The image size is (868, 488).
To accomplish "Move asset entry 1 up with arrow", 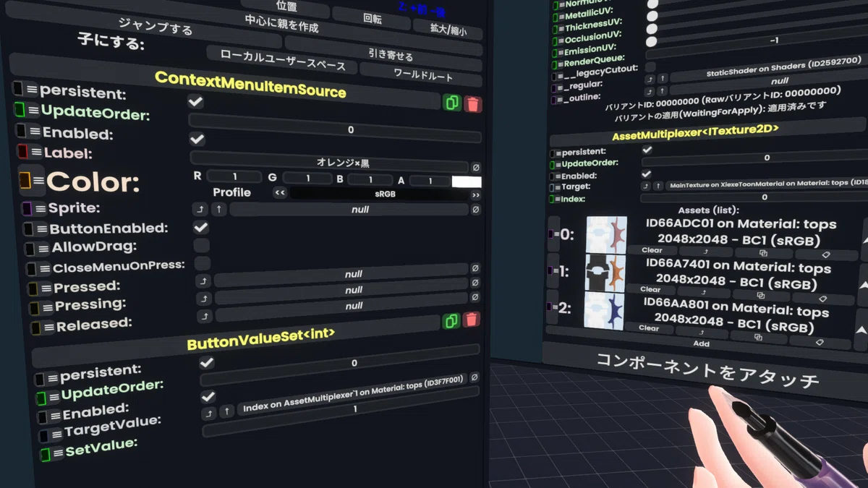I will [x=864, y=284].
